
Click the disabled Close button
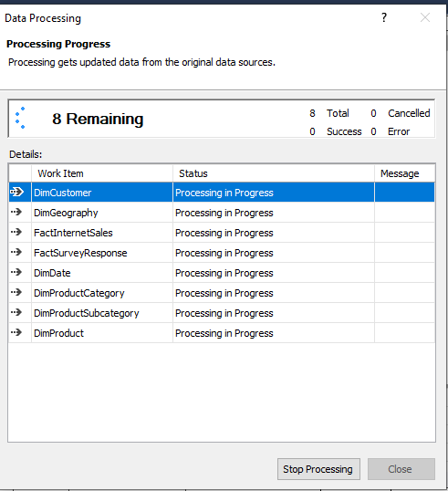pos(401,469)
